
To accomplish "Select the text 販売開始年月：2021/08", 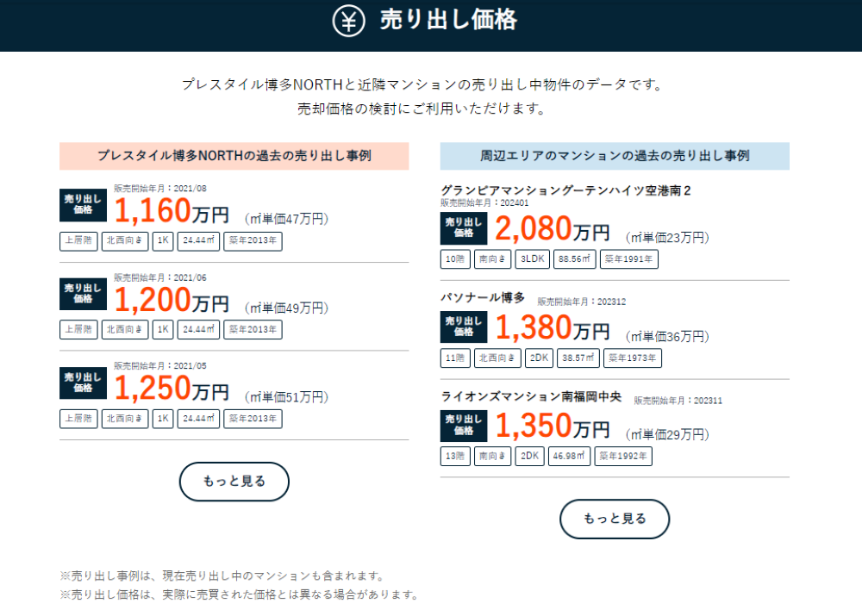I will [160, 189].
